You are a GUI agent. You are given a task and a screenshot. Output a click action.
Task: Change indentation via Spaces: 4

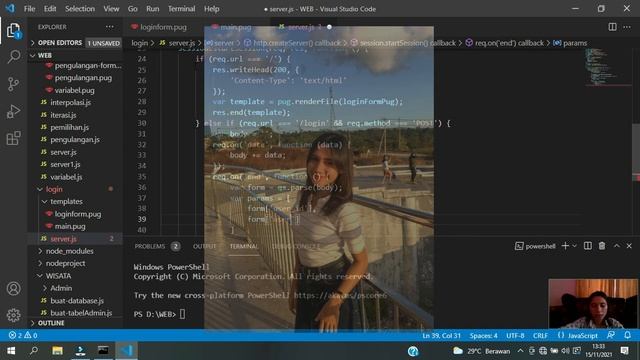click(483, 336)
